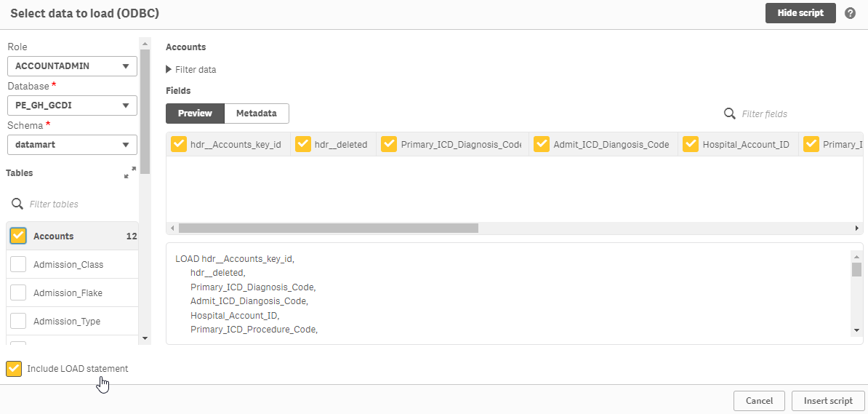The height and width of the screenshot is (414, 868).
Task: Check the Admission_Class table checkbox
Action: (x=18, y=264)
